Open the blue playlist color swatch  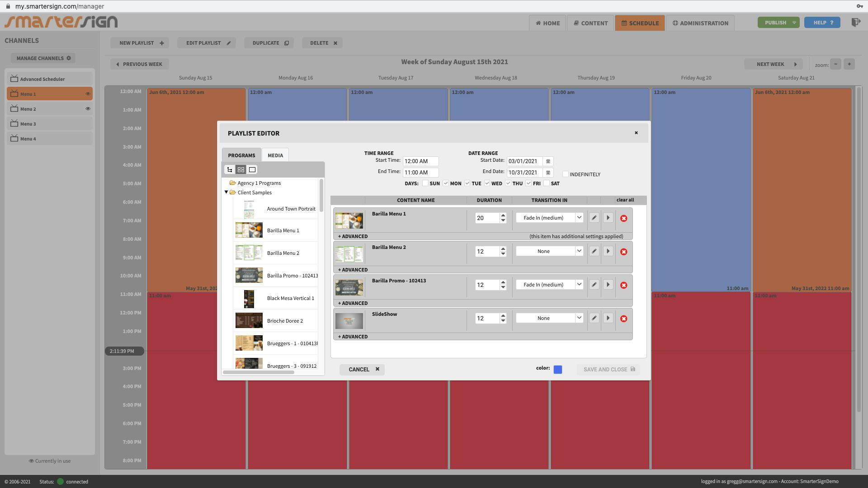point(557,370)
